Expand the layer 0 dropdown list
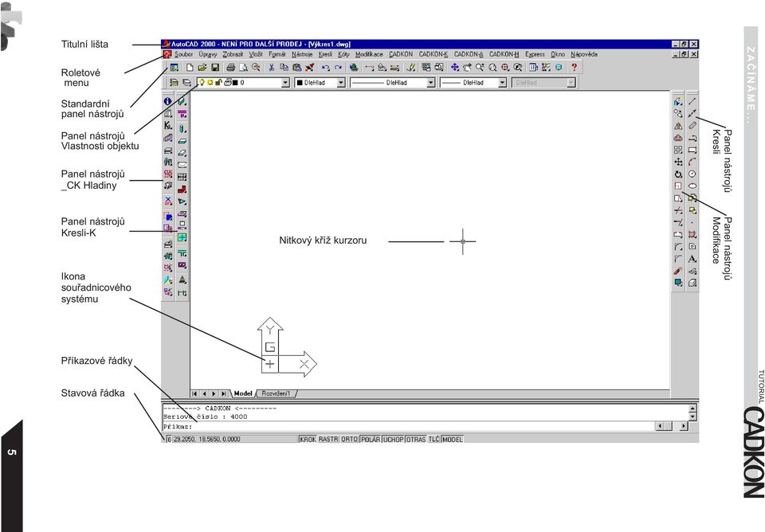 click(x=285, y=83)
